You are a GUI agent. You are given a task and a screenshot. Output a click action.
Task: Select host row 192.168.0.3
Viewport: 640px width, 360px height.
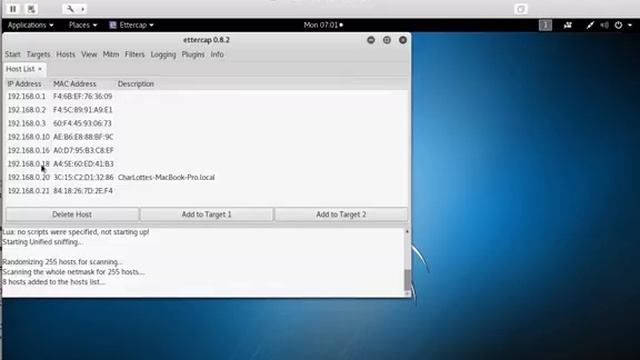click(x=206, y=123)
